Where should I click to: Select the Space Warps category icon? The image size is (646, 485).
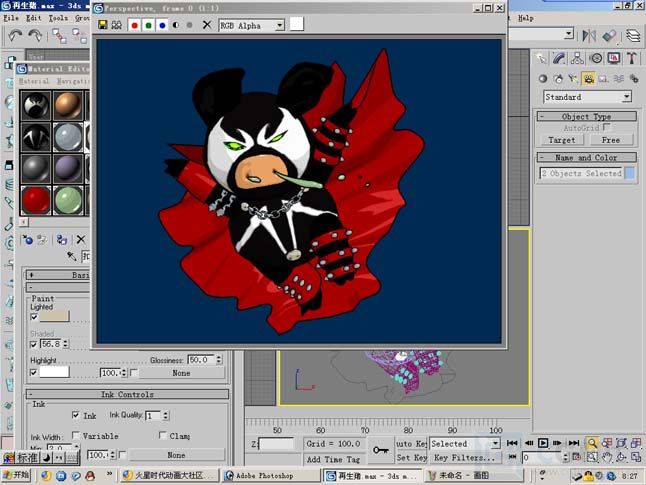pyautogui.click(x=619, y=79)
